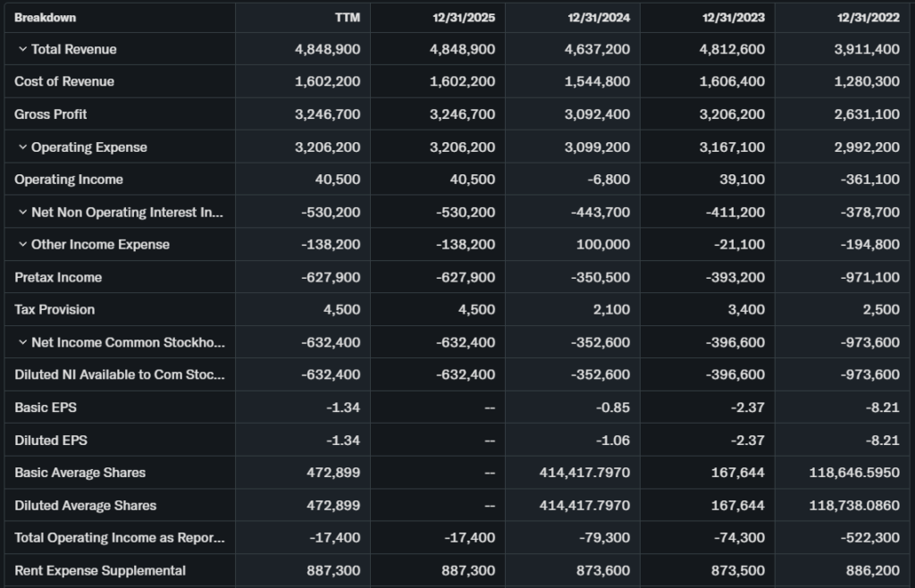Select the Diluted EPS row label
The height and width of the screenshot is (588, 915).
[x=51, y=440]
